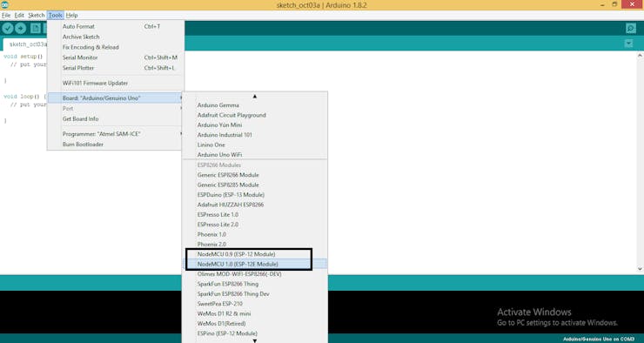The width and height of the screenshot is (644, 343).
Task: Open Serial Monitor magnifier icon at top right
Action: [631, 28]
